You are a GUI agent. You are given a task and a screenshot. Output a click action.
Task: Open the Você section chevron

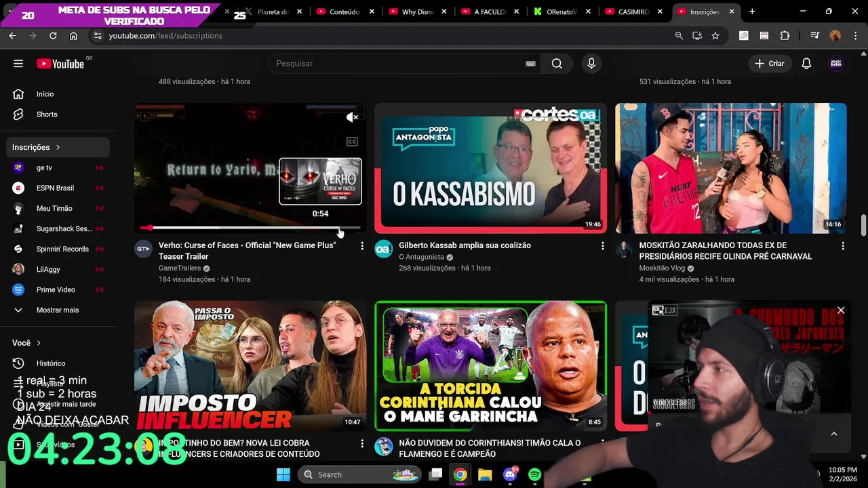pos(39,343)
